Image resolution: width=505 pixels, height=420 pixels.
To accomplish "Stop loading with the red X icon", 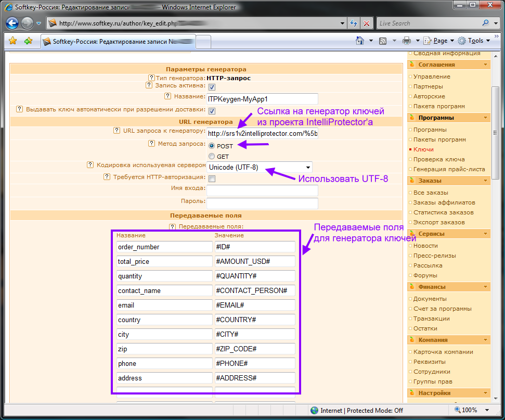I will [x=367, y=23].
